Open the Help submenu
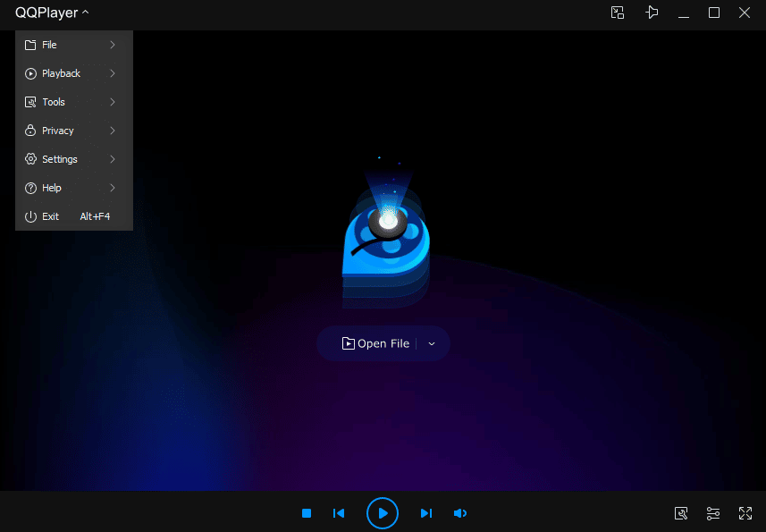This screenshot has height=532, width=766. (x=74, y=188)
